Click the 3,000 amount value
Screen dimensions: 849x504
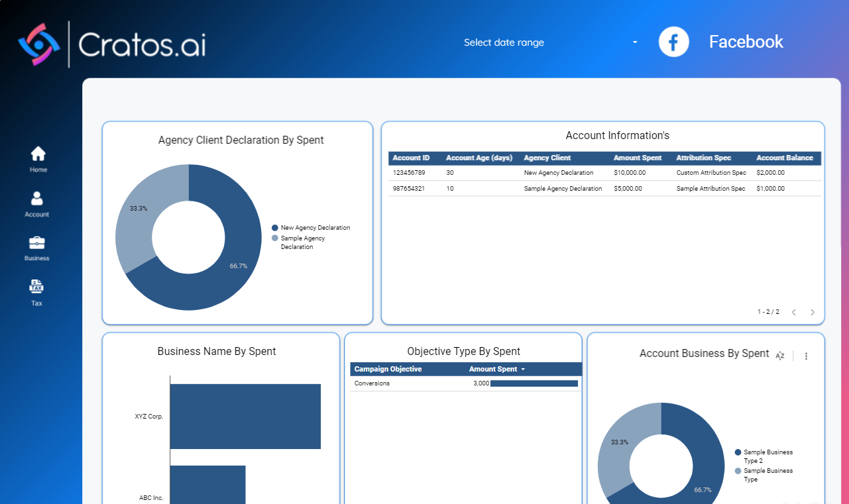481,383
